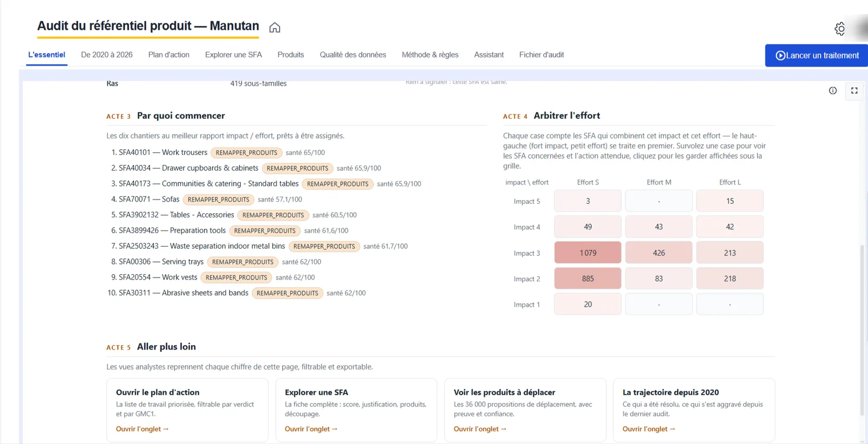Select SFA00306 — Serving trays
Image resolution: width=868 pixels, height=444 pixels.
[x=161, y=262]
